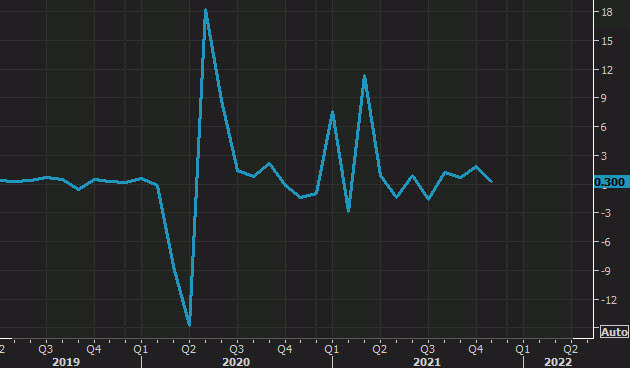
Task: Click the 15 y-axis label
Action: tap(607, 41)
